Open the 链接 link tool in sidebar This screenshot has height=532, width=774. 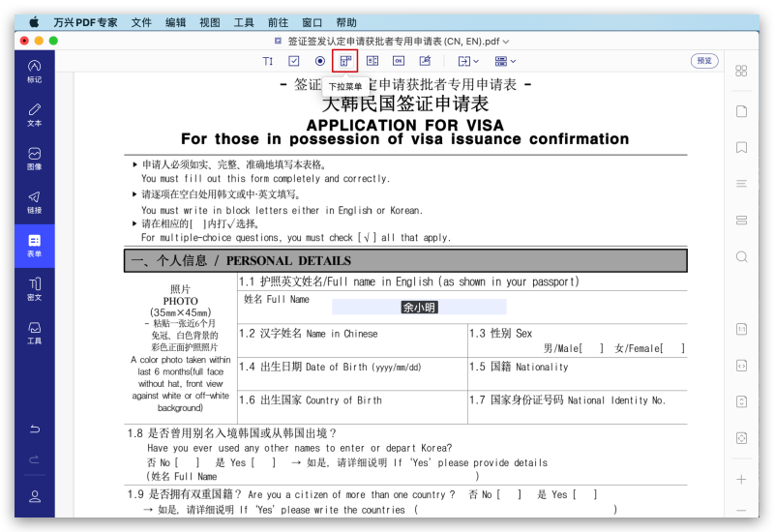coord(34,202)
